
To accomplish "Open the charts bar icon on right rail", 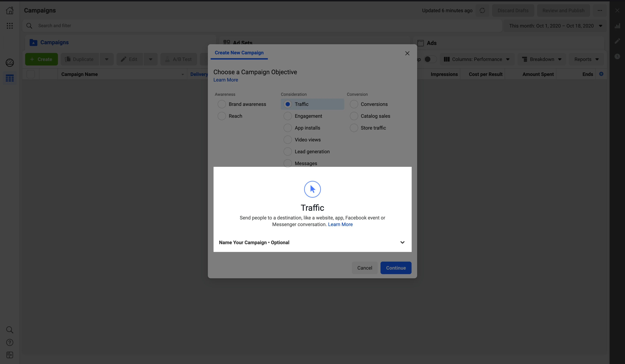I will tap(617, 26).
